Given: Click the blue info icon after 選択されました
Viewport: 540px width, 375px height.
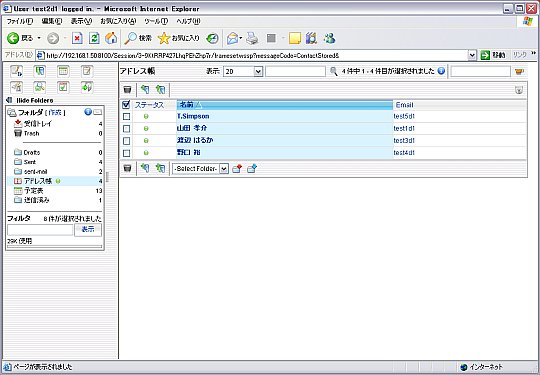Looking at the screenshot, I should 441,71.
